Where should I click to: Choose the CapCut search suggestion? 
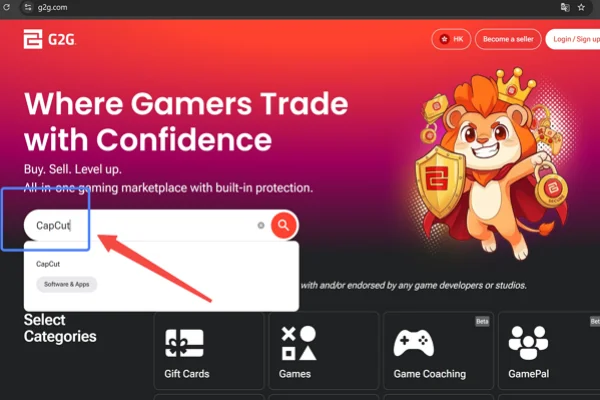48,264
